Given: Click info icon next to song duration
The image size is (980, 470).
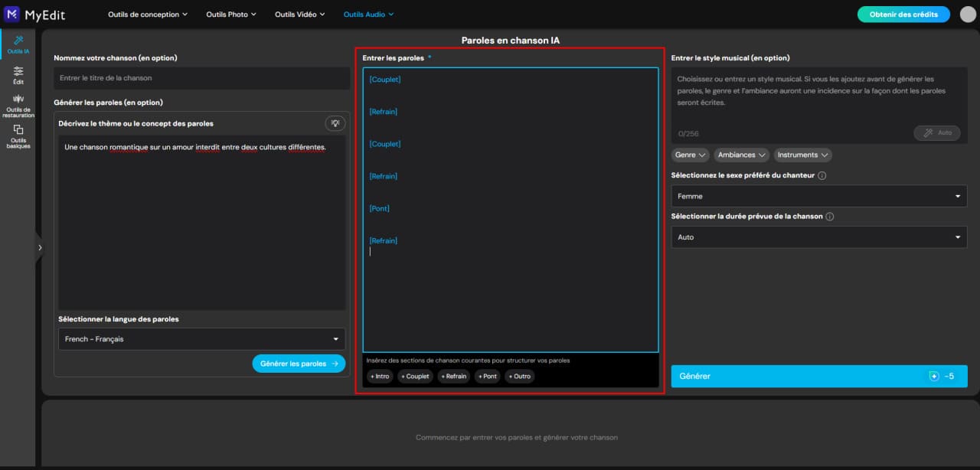Looking at the screenshot, I should [x=830, y=217].
